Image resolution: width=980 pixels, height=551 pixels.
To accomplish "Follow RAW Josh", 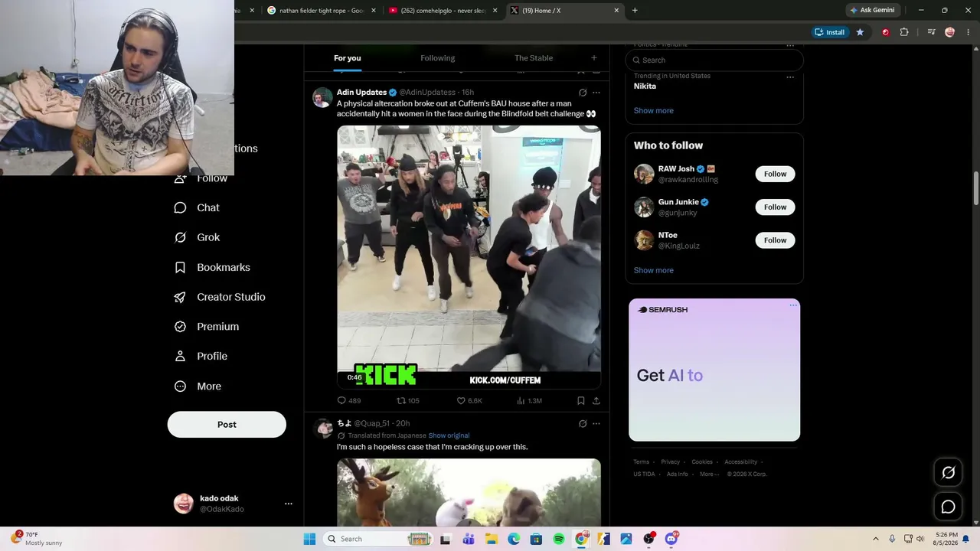I will [775, 174].
